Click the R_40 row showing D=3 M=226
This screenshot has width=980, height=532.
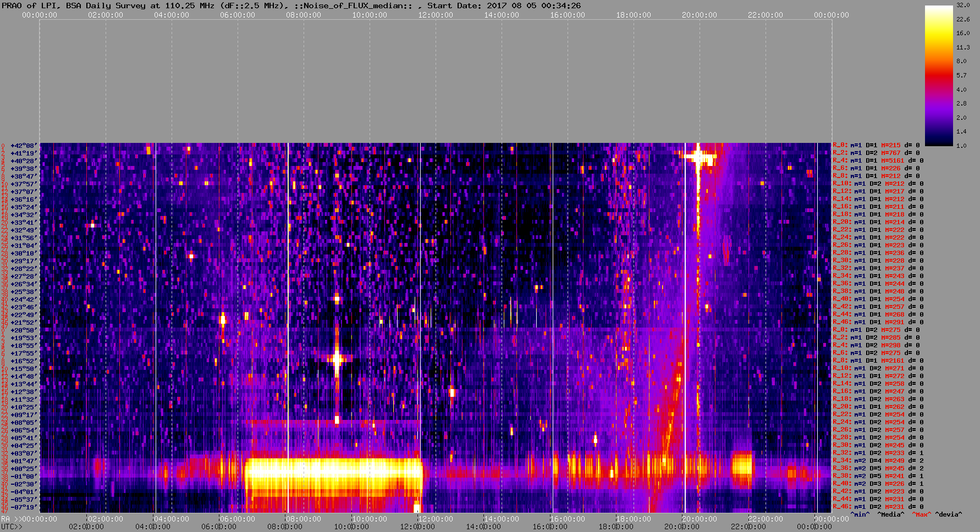coord(878,484)
